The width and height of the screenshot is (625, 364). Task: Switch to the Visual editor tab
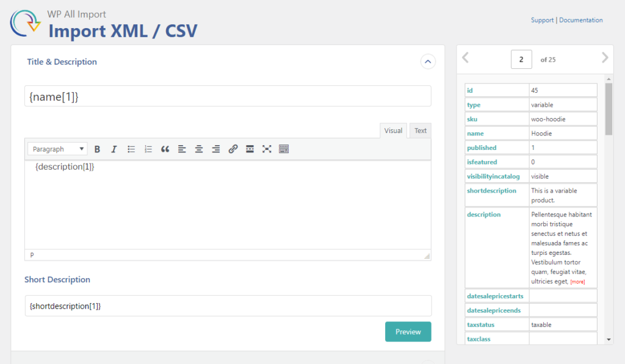(x=393, y=130)
